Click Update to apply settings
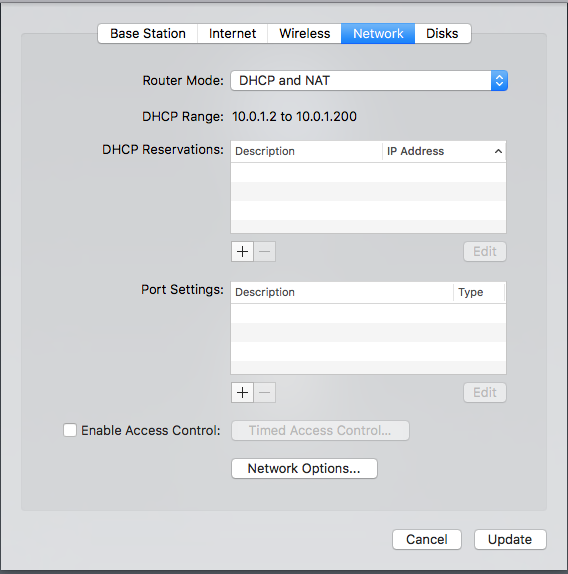568x574 pixels. tap(510, 540)
